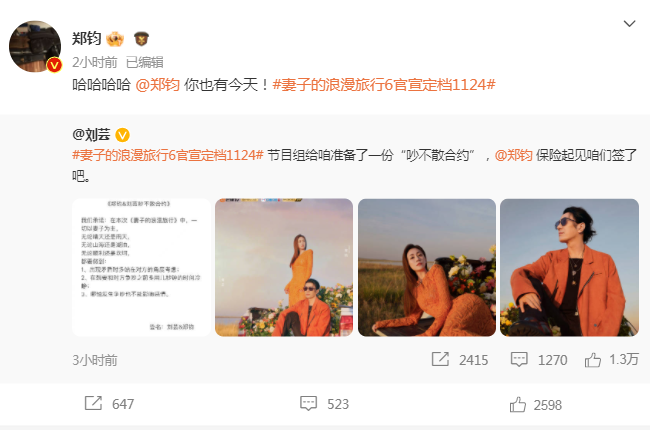Open the post options chevron menu
Image resolution: width=650 pixels, height=430 pixels.
click(x=629, y=24)
